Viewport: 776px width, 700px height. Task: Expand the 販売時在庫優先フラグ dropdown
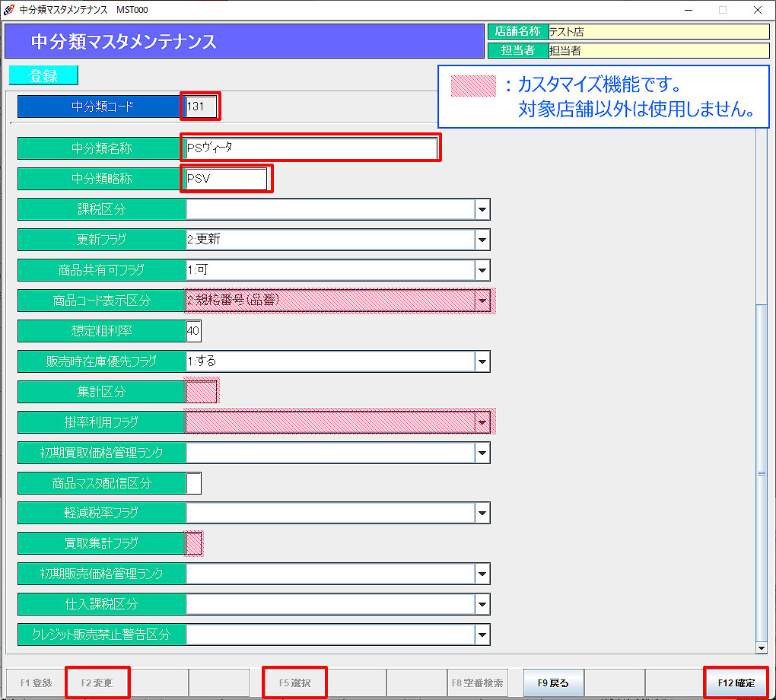tap(482, 361)
